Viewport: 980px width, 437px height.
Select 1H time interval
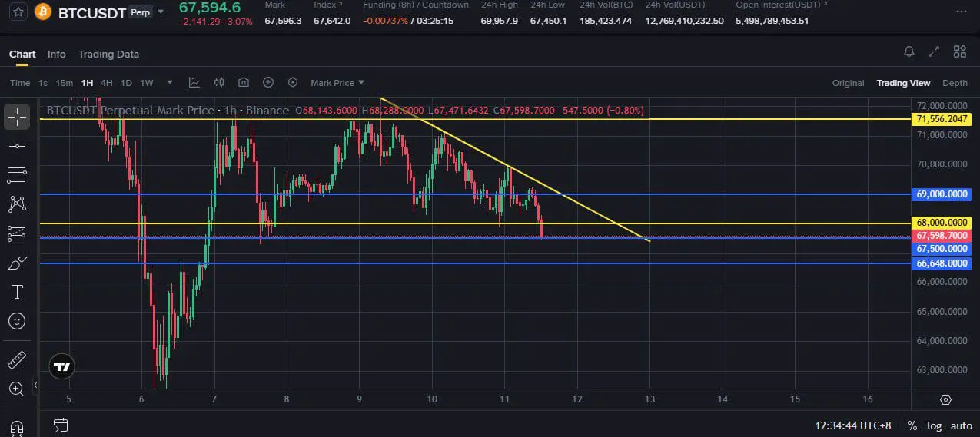pyautogui.click(x=87, y=83)
